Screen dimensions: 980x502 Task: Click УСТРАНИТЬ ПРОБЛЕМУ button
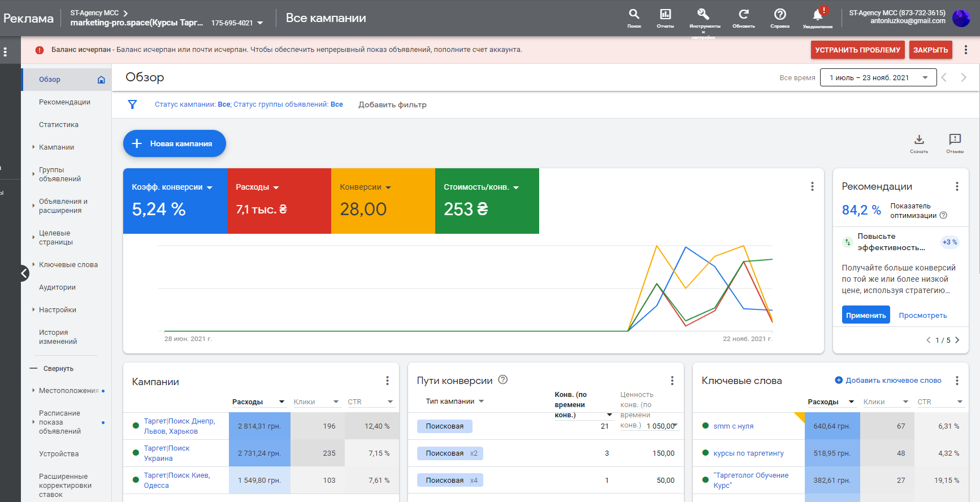(x=857, y=50)
